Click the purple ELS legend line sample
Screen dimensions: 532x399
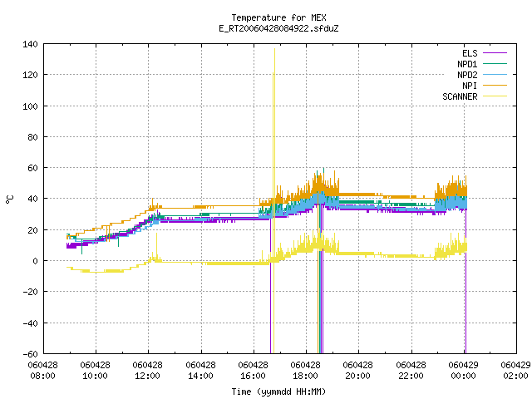point(495,53)
